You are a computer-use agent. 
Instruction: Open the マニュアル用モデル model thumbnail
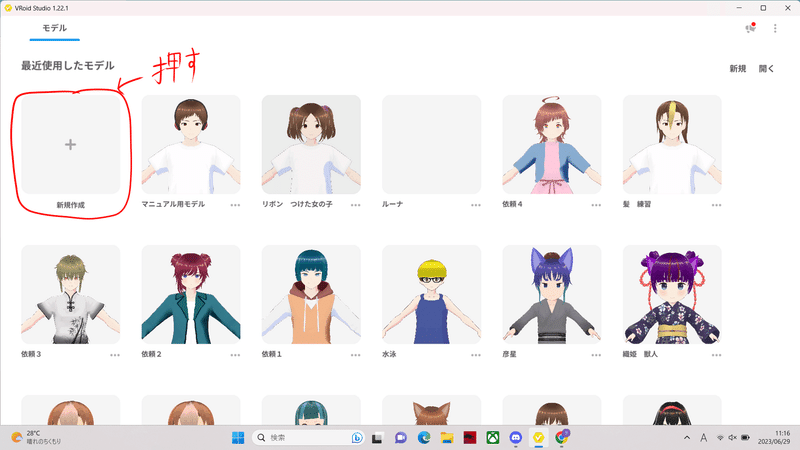point(191,144)
